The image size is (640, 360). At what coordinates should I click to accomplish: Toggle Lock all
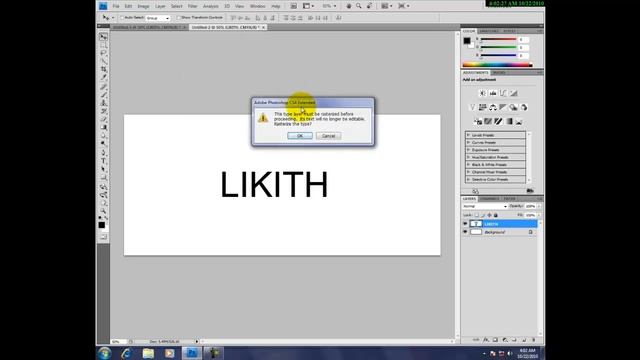[496, 215]
